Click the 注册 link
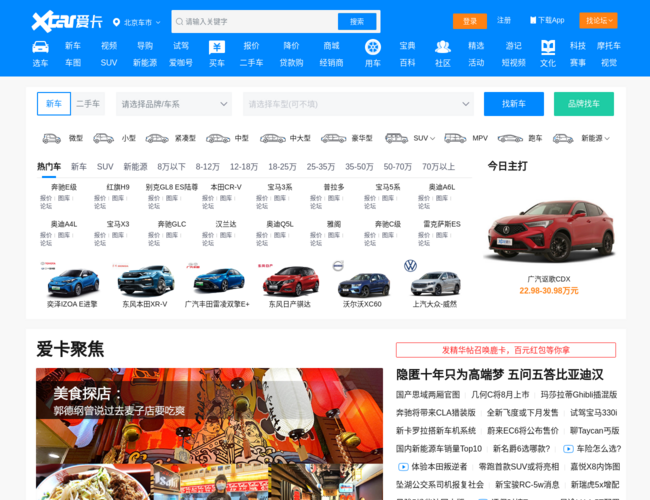The height and width of the screenshot is (500, 650). [x=504, y=20]
